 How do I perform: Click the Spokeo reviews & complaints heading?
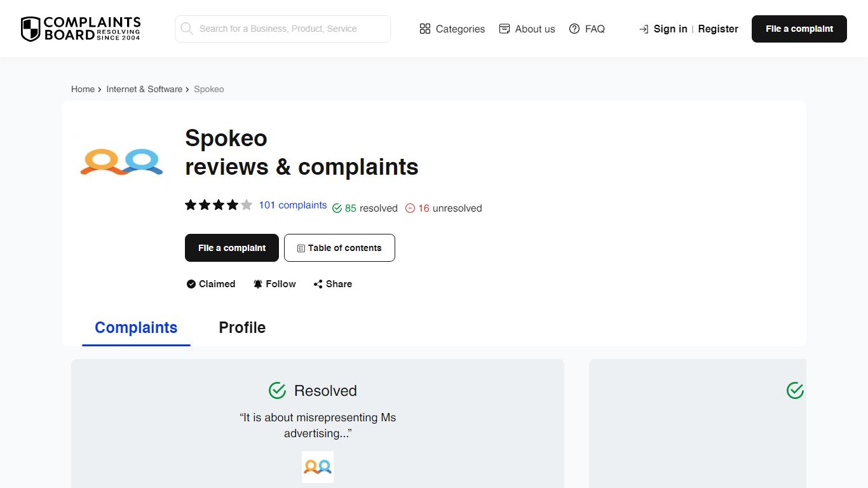click(x=302, y=152)
